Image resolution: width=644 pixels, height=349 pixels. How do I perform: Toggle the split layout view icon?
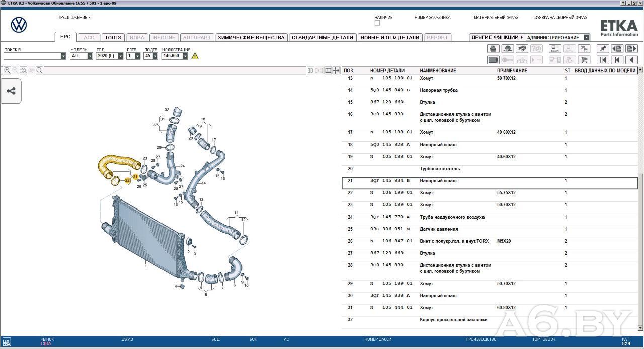328,71
